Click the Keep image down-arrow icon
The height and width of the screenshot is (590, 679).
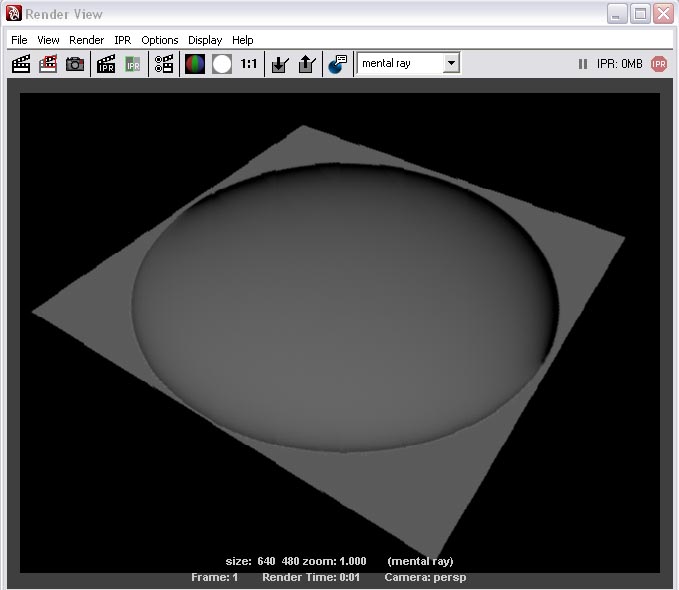[280, 64]
